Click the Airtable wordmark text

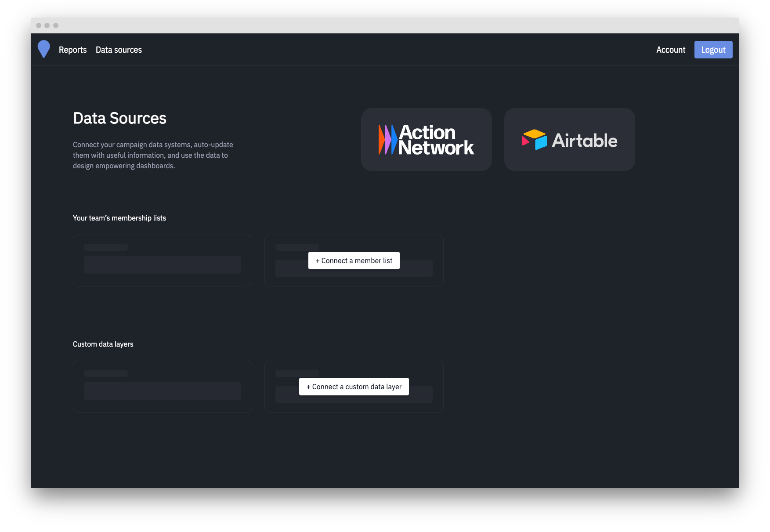coord(584,141)
